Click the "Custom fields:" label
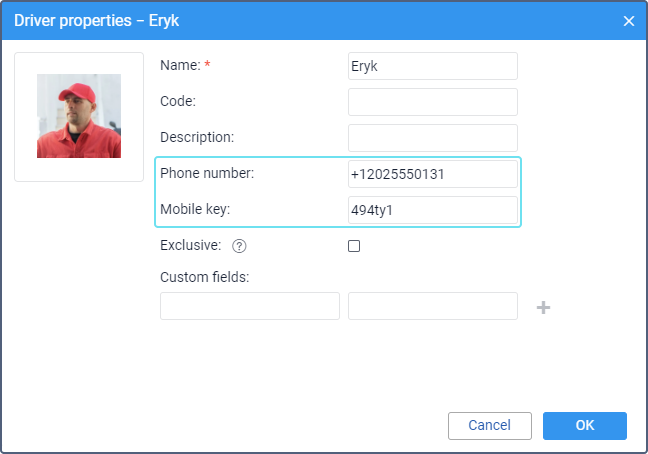The image size is (648, 454). pyautogui.click(x=204, y=277)
